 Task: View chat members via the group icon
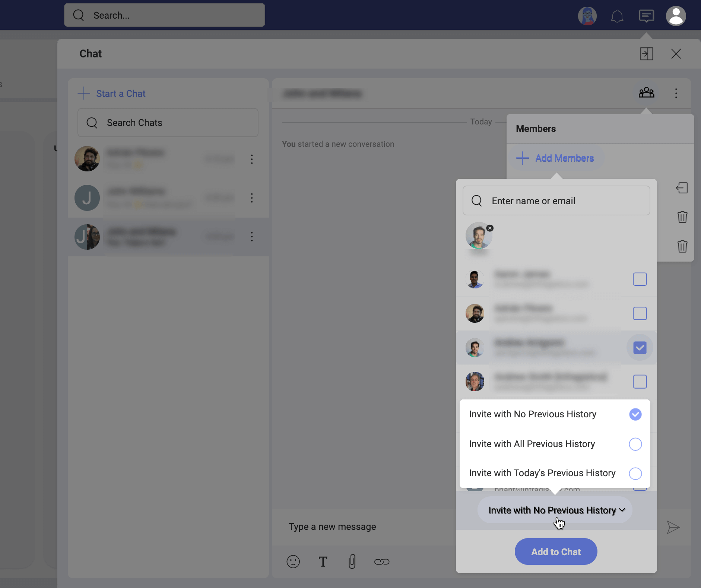[647, 93]
